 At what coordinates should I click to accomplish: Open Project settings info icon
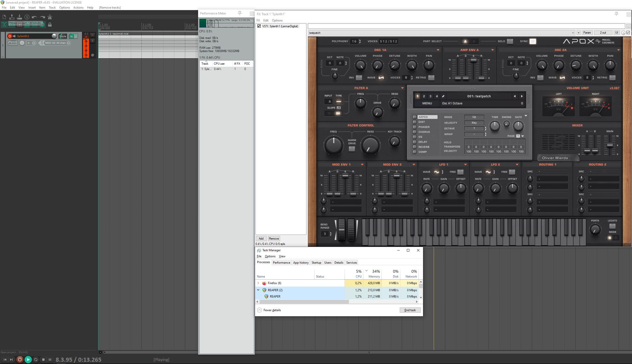[x=27, y=17]
